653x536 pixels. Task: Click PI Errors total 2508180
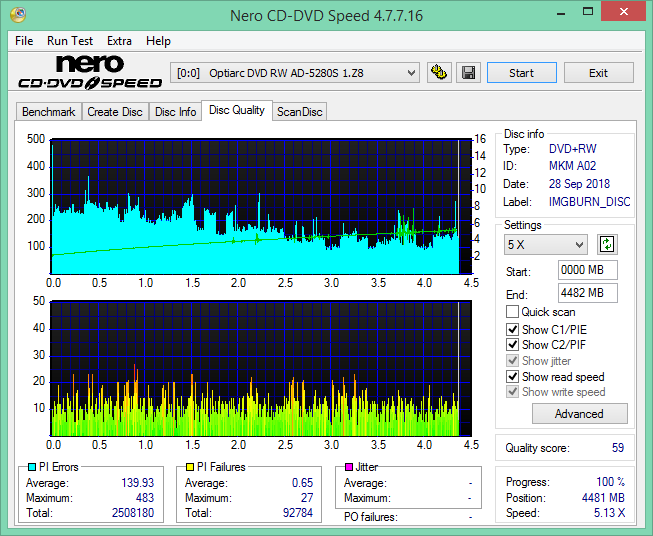coord(133,513)
